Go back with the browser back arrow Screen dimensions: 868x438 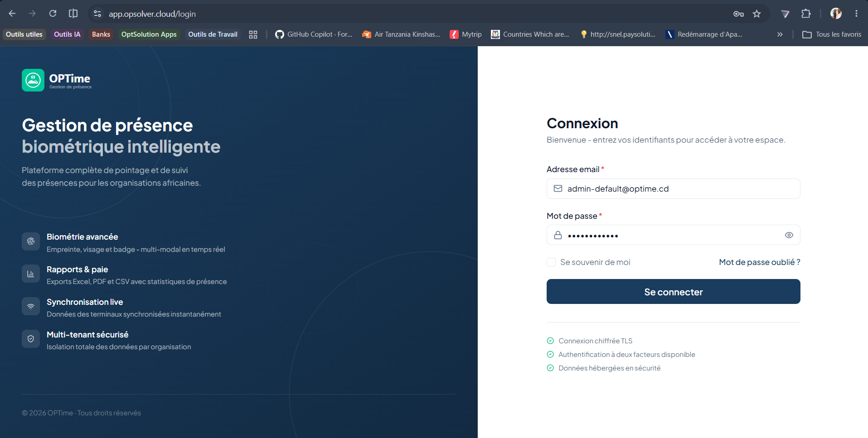click(x=12, y=14)
